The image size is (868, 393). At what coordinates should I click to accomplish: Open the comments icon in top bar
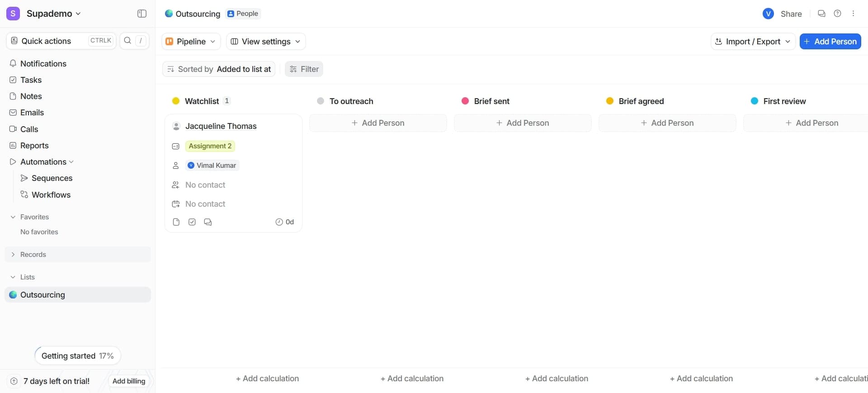pyautogui.click(x=821, y=14)
